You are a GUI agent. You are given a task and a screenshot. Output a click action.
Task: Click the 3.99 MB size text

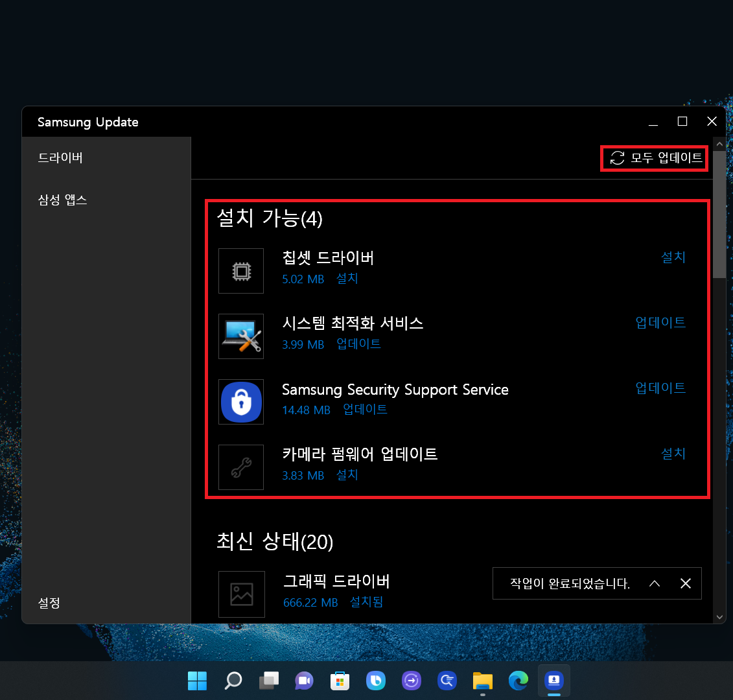pyautogui.click(x=303, y=345)
